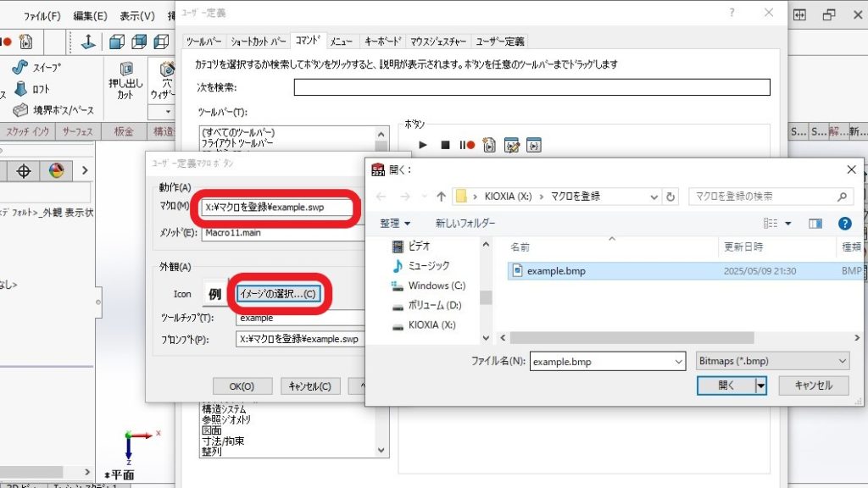Click 新しいフォルダー (New Folder) button

pos(465,224)
